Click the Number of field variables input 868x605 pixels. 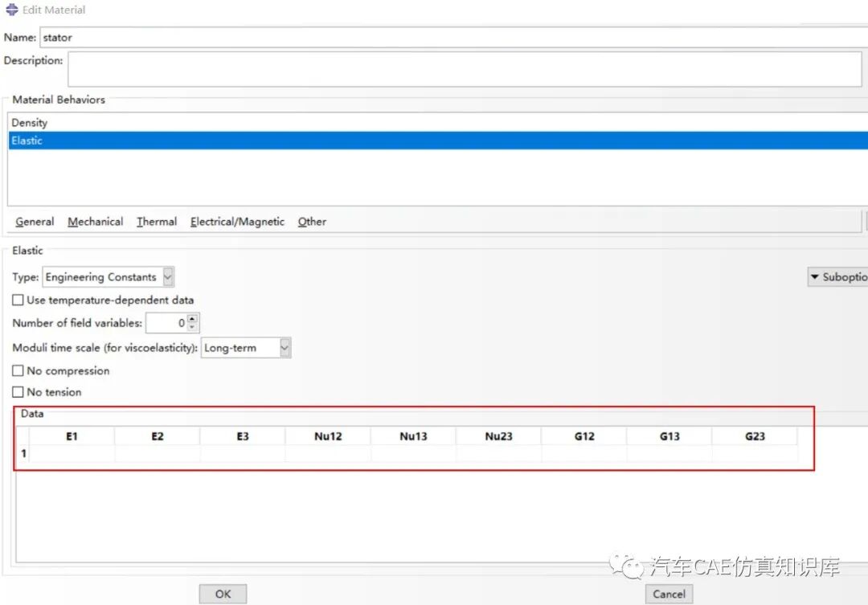[166, 323]
